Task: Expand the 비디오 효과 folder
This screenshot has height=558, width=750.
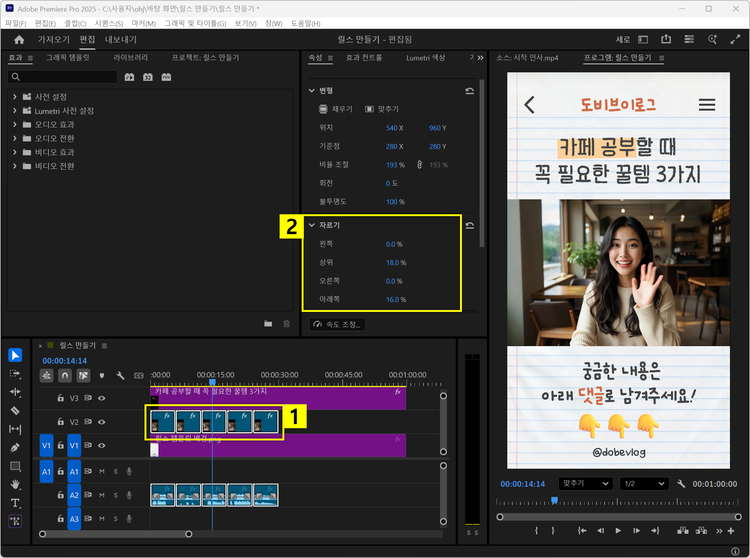Action: 14,152
